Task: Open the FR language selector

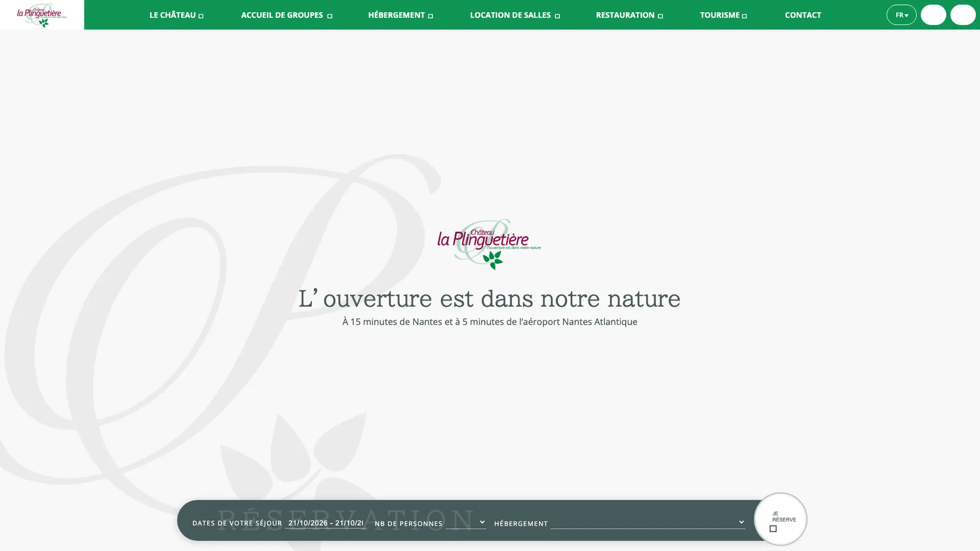Action: (x=902, y=15)
